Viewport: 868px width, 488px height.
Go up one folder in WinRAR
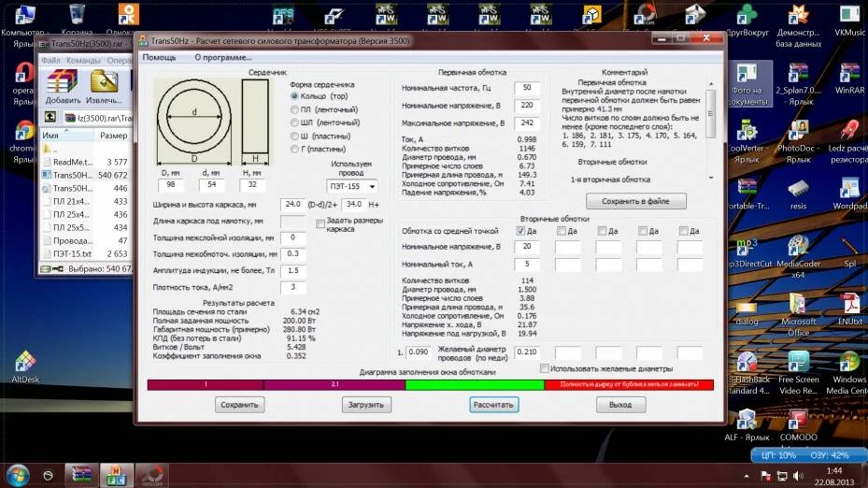(50, 117)
